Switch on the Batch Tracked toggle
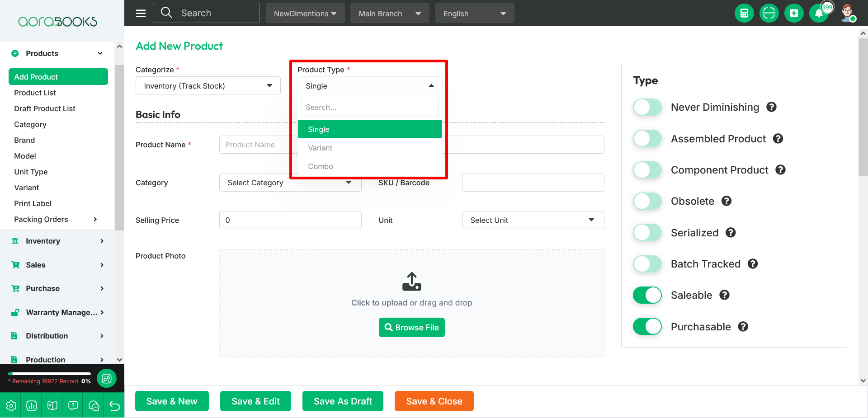The image size is (868, 418). [647, 264]
